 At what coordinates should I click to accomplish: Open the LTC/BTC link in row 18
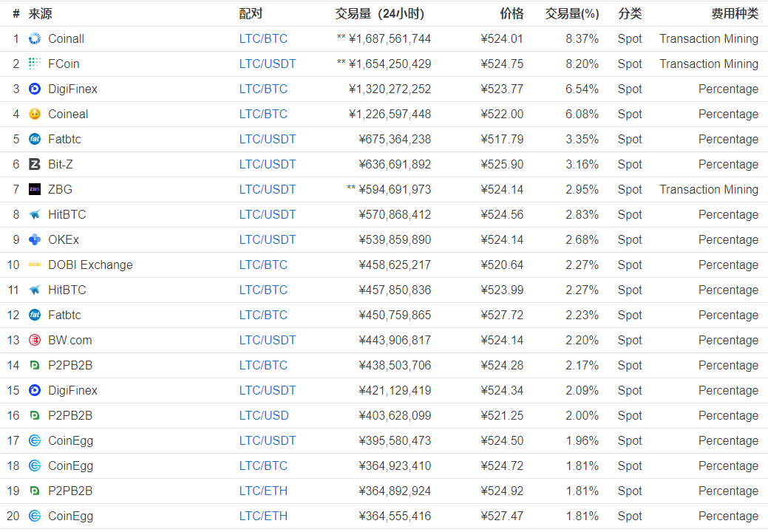[x=263, y=466]
